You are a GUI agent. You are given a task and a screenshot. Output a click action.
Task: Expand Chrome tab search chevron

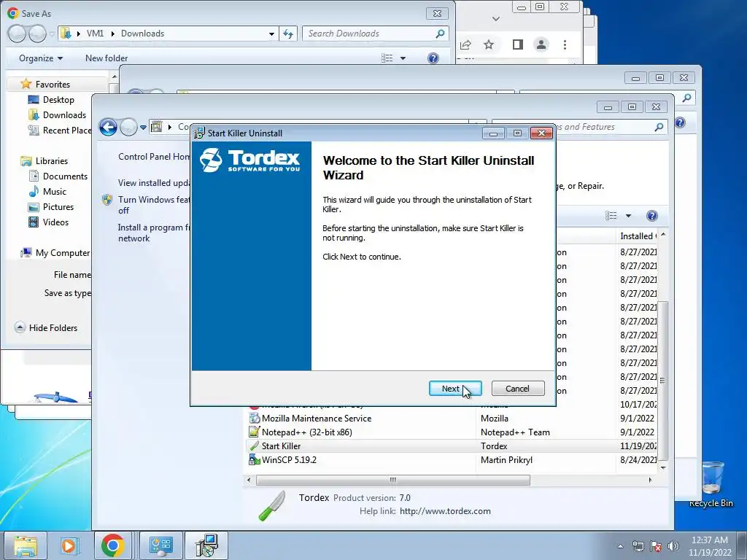pyautogui.click(x=496, y=19)
